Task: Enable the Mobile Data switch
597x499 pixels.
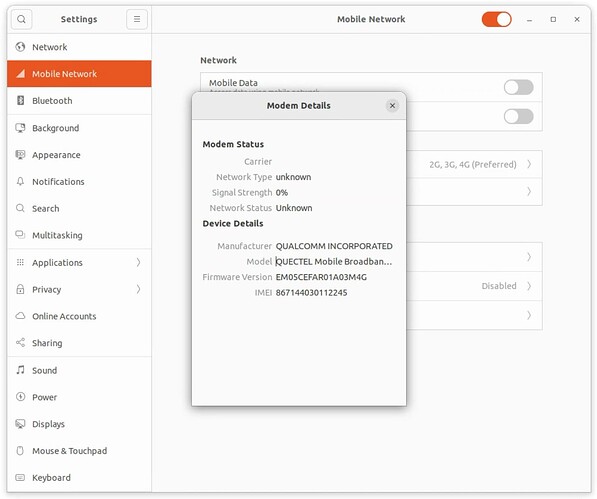Action: pos(518,87)
